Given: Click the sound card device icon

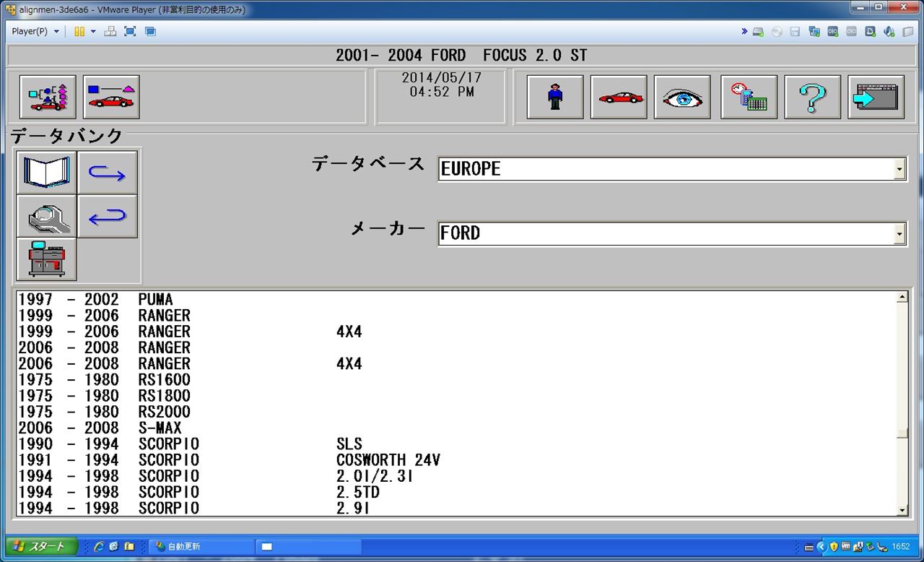Looking at the screenshot, I should [x=889, y=32].
